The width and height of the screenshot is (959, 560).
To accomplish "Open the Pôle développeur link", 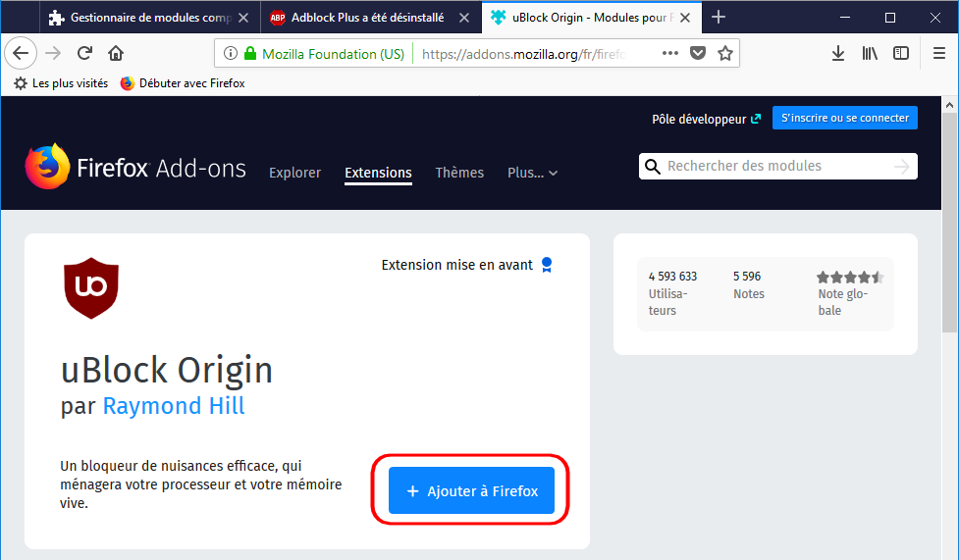I will (x=706, y=119).
